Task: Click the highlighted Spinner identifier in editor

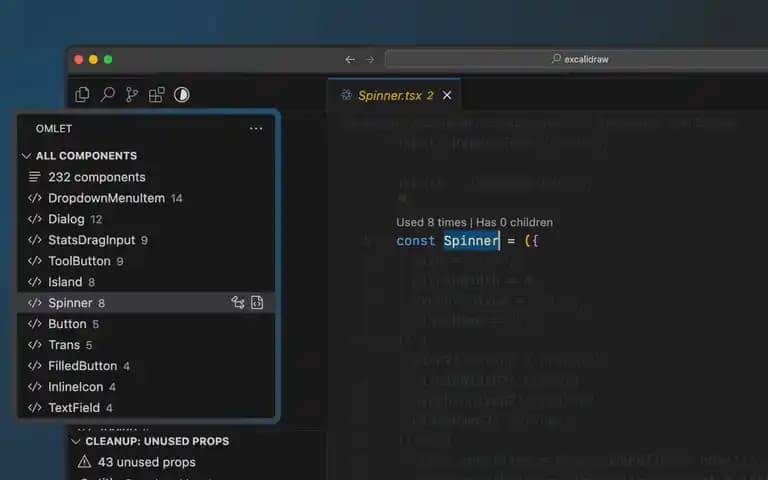Action: click(471, 240)
